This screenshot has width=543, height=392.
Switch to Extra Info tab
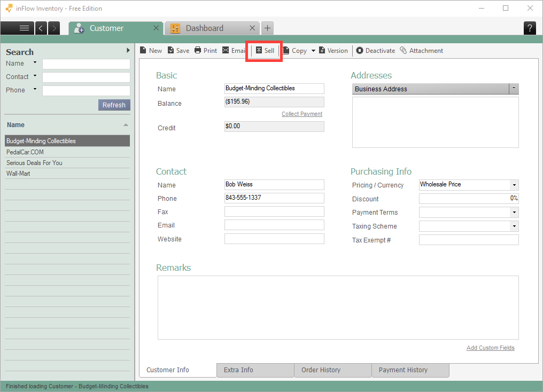[255, 370]
